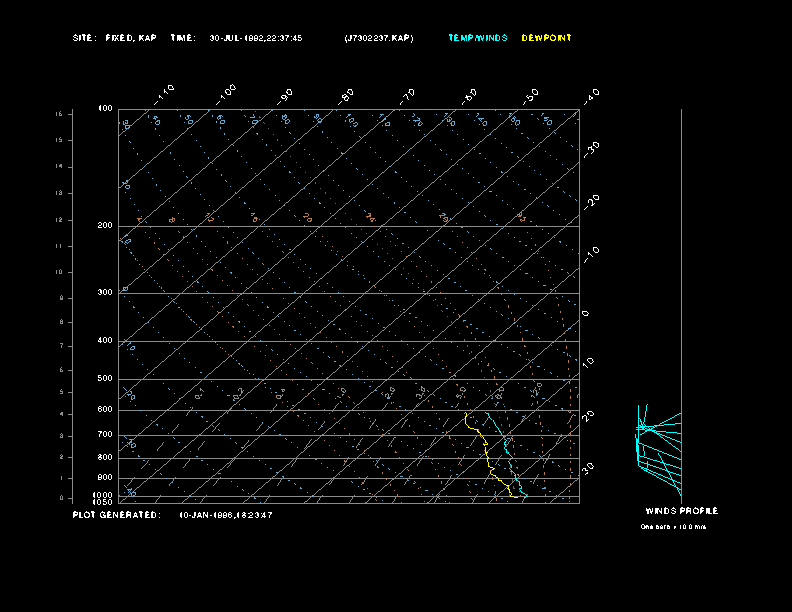The height and width of the screenshot is (612, 792).
Task: Click the WINDS PROFILE caption
Action: coord(681,511)
